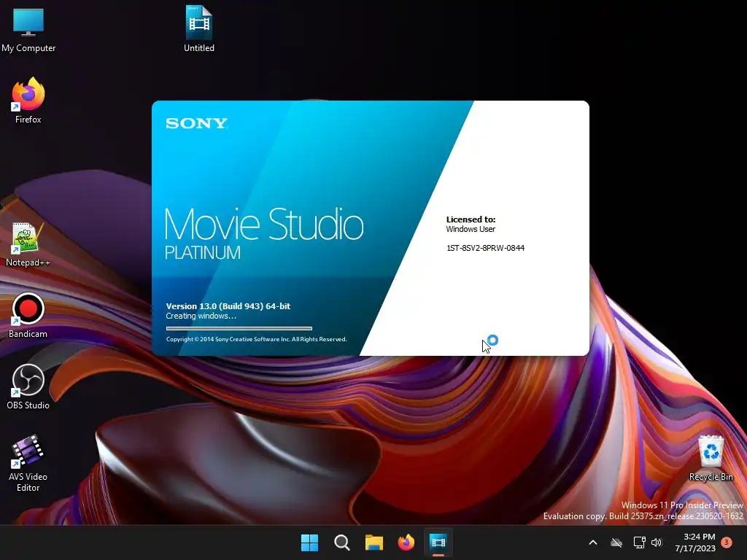Click the Creating windows status text
This screenshot has height=560, width=747.
click(201, 316)
